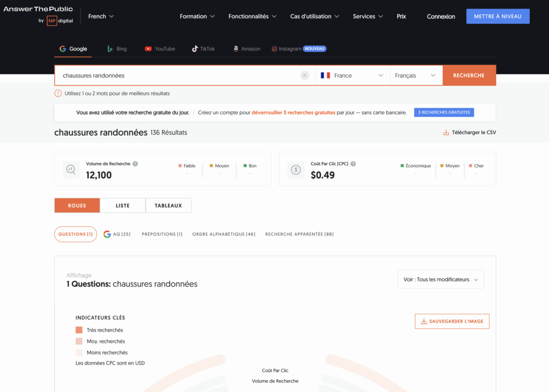Open the Français language selector

click(416, 75)
